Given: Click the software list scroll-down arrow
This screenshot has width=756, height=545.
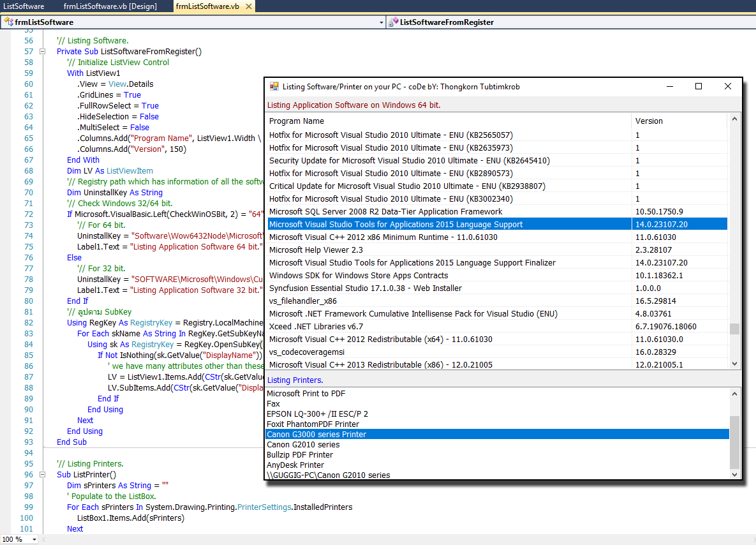Looking at the screenshot, I should tap(734, 364).
